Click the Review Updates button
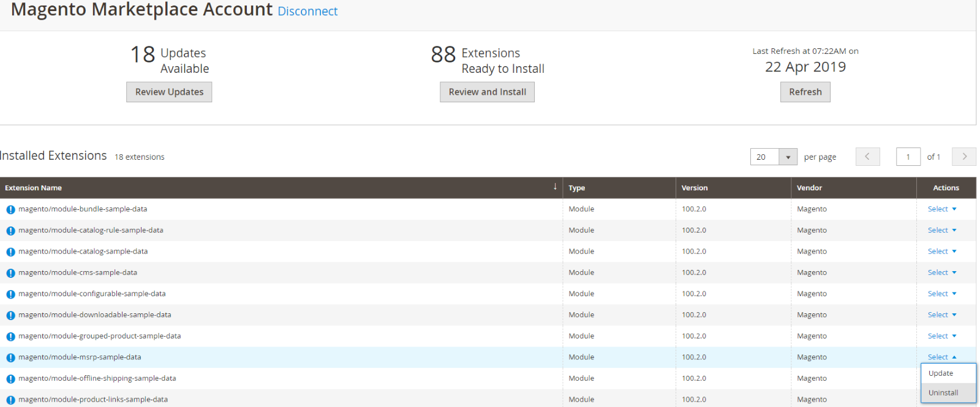The height and width of the screenshot is (407, 980). coord(169,92)
